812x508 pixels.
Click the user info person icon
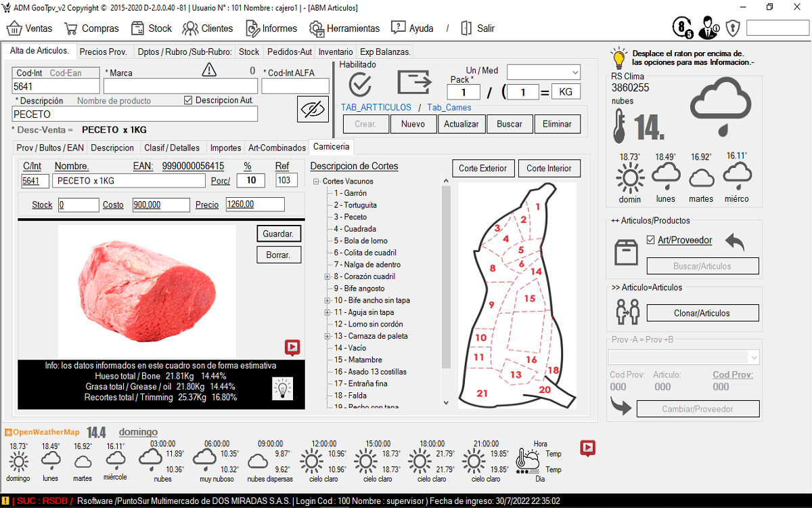point(708,28)
